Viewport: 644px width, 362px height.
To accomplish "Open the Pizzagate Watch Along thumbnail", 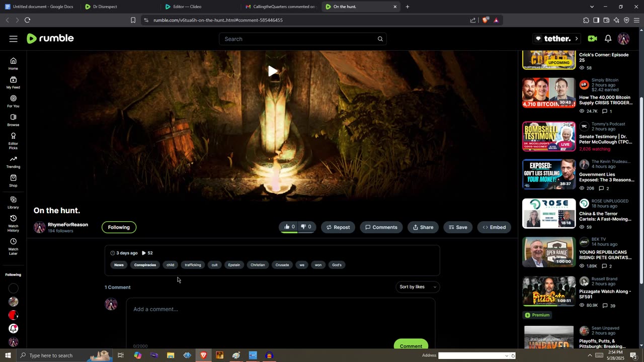I will (549, 291).
